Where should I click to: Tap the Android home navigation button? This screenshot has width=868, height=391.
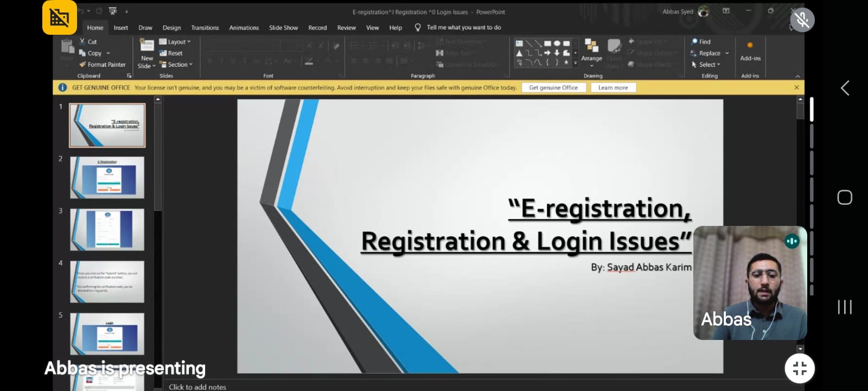pos(845,197)
